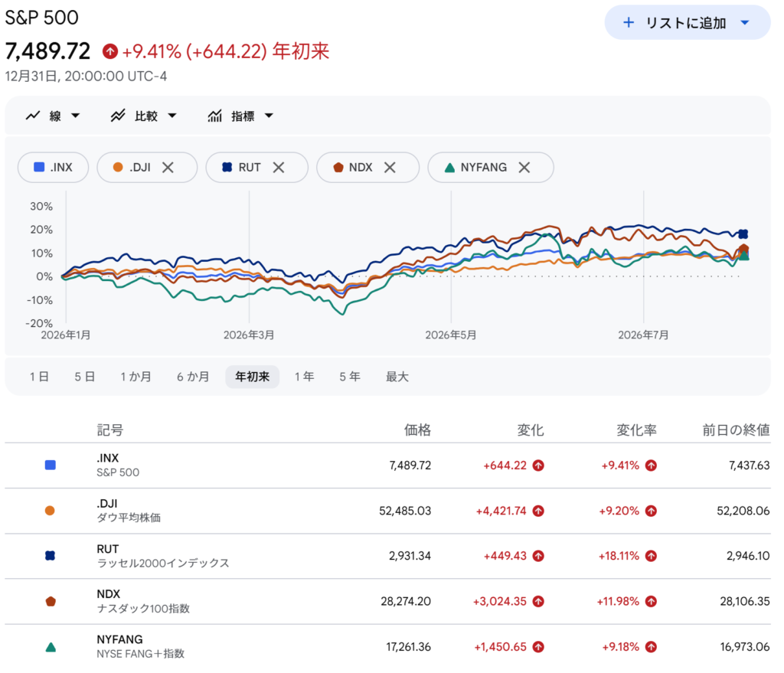Click the S&P 500 title heading
The image size is (784, 673).
tap(41, 18)
